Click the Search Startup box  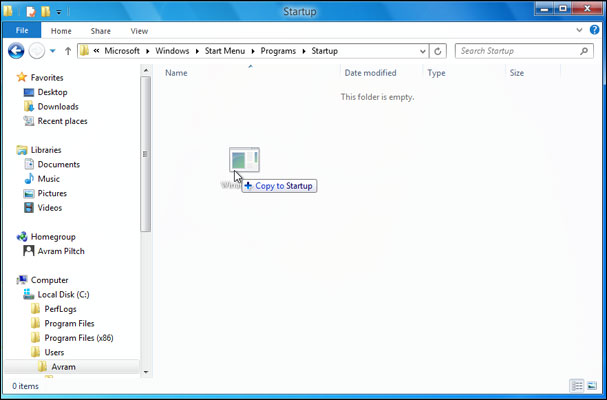[x=524, y=51]
